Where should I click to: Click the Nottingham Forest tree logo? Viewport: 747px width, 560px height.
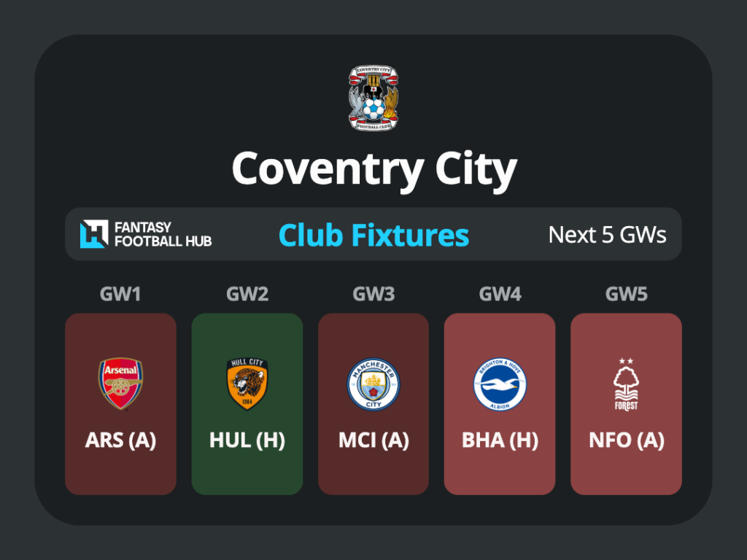point(626,385)
